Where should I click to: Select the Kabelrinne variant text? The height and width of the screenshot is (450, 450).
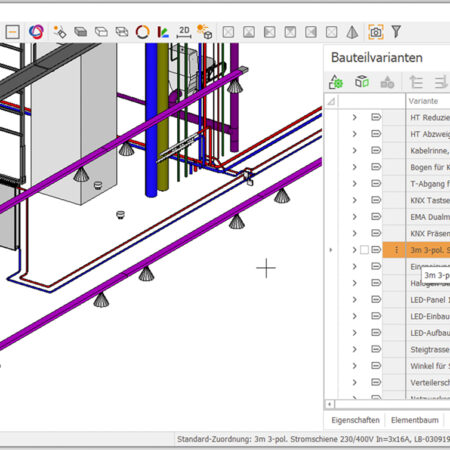click(430, 151)
